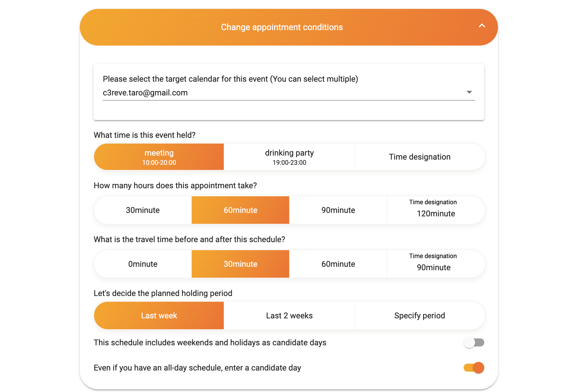Collapse the Change appointment conditions panel
Viewport: 564px width, 392px height.
(x=482, y=26)
